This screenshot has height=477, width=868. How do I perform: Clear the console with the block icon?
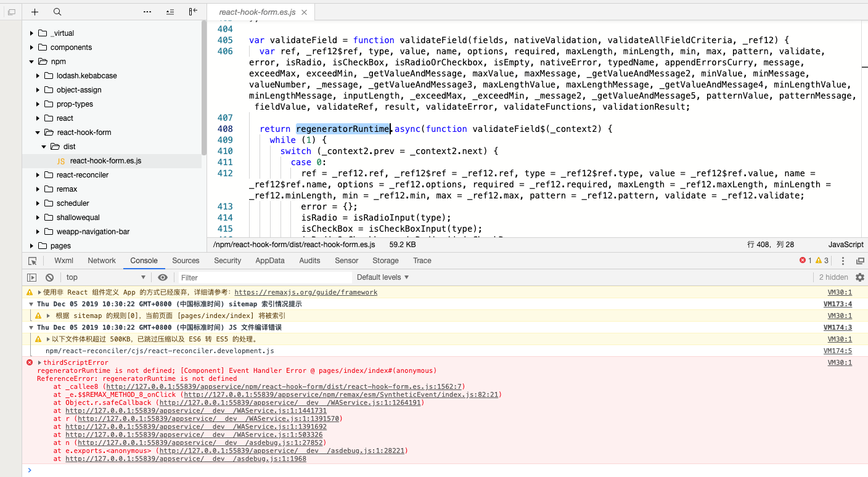pos(49,277)
